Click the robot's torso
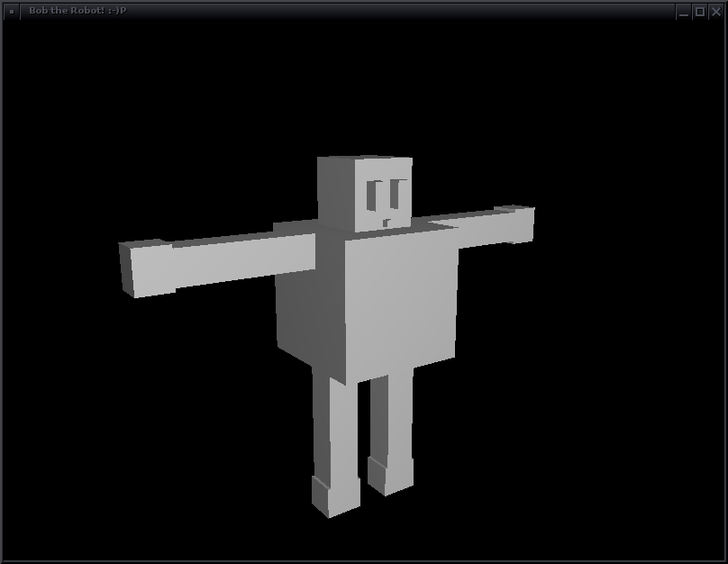 pos(367,302)
